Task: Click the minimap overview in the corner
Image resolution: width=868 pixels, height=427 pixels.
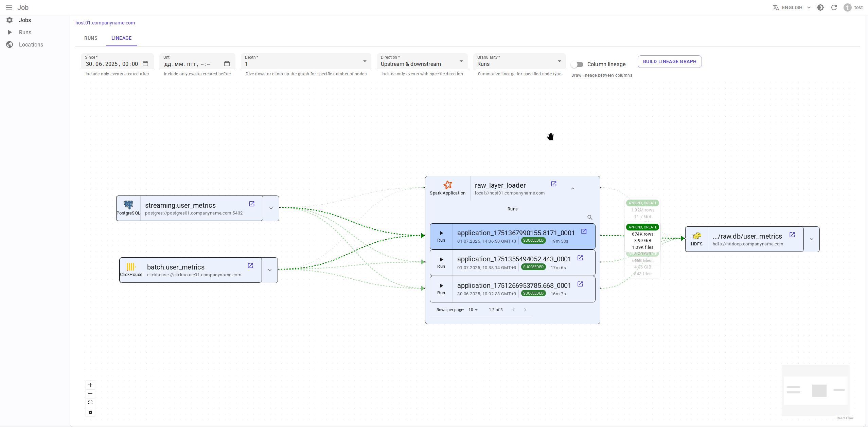Action: pos(815,390)
